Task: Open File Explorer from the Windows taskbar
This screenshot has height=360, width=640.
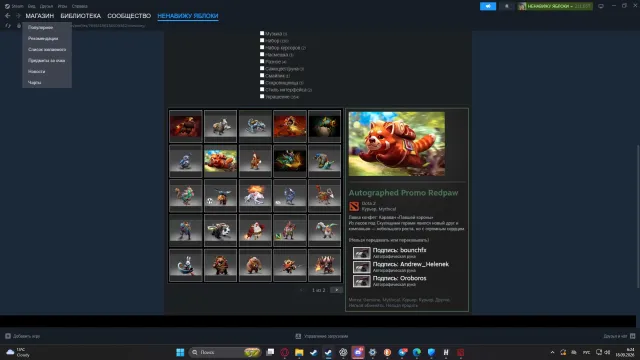Action: 299,352
